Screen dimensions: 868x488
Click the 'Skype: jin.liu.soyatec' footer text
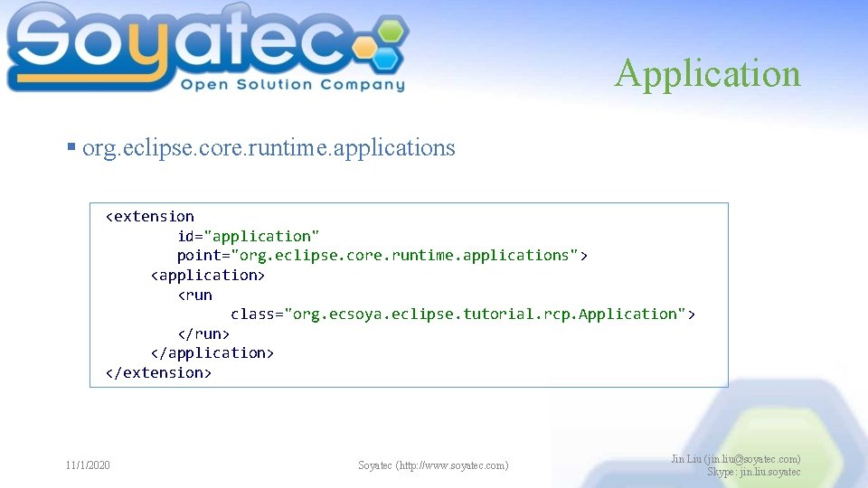coord(753,472)
